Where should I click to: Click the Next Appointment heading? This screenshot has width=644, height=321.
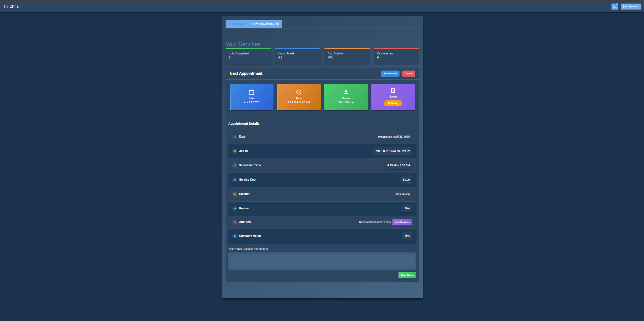[x=246, y=74]
